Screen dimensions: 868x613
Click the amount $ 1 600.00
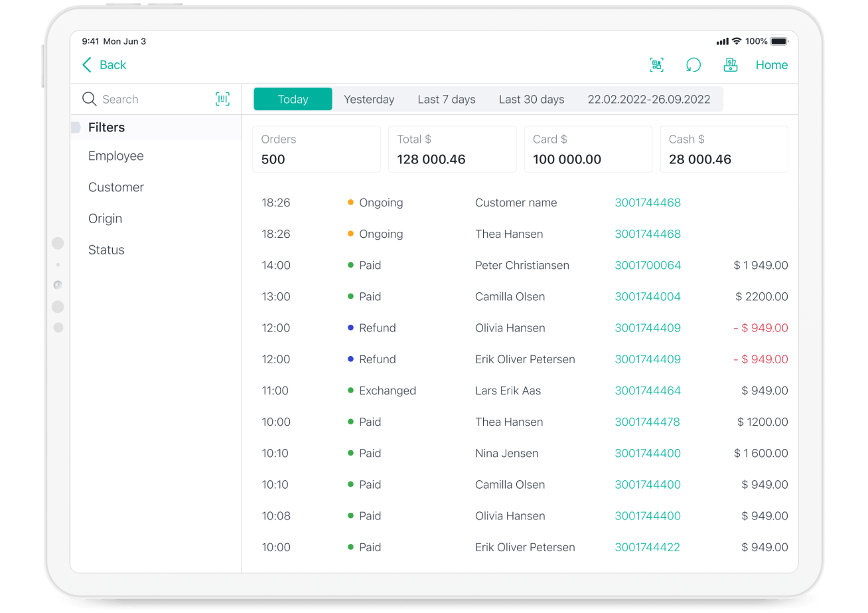[761, 453]
